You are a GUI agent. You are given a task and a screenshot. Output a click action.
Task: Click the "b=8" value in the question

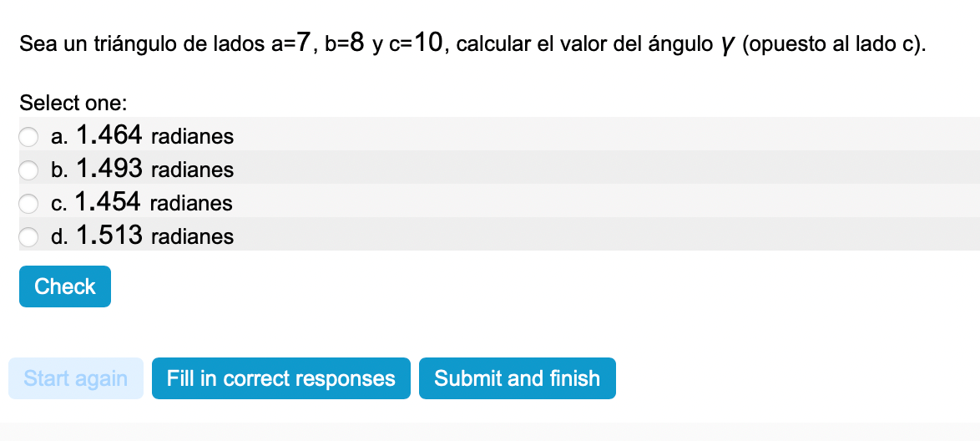(345, 43)
